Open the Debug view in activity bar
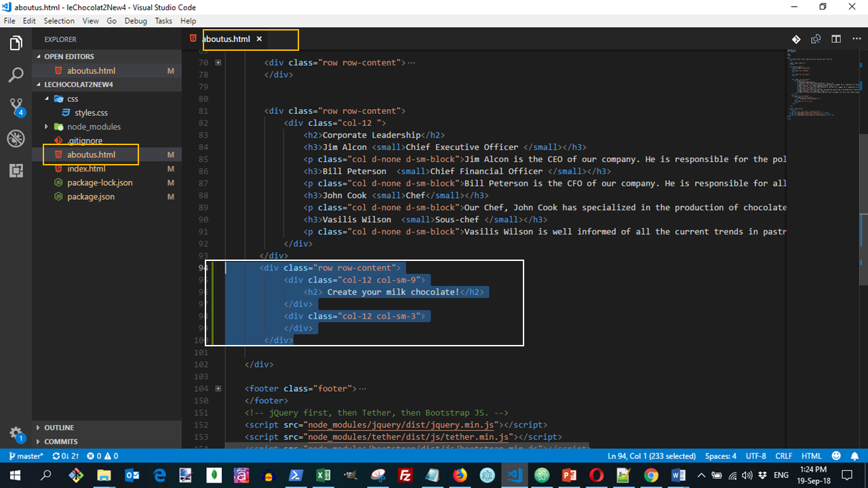The height and width of the screenshot is (488, 868). click(16, 138)
